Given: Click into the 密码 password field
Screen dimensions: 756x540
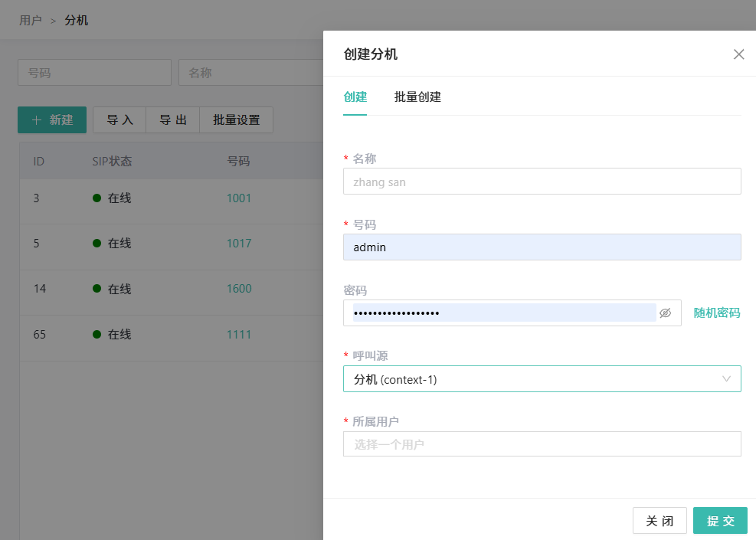Looking at the screenshot, I should [x=502, y=313].
